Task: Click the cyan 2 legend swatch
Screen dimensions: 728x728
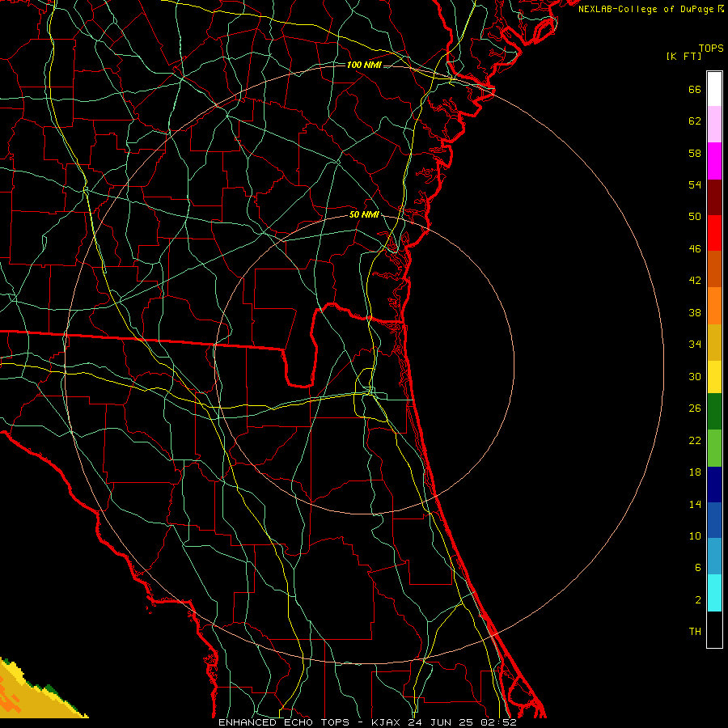Action: 714,593
